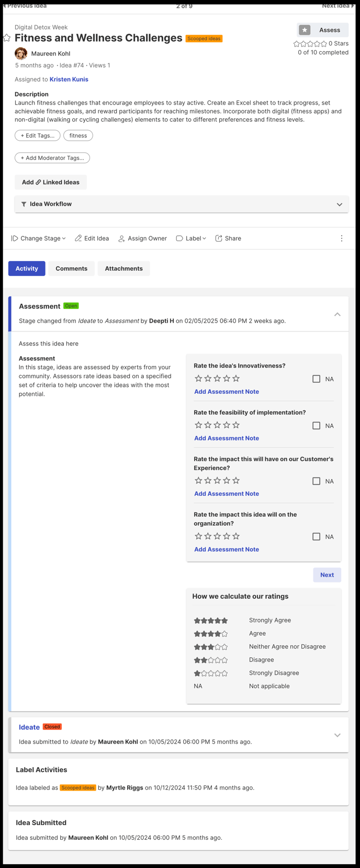Click the Scooped ideas label beside title
This screenshot has width=360, height=868.
[x=204, y=39]
